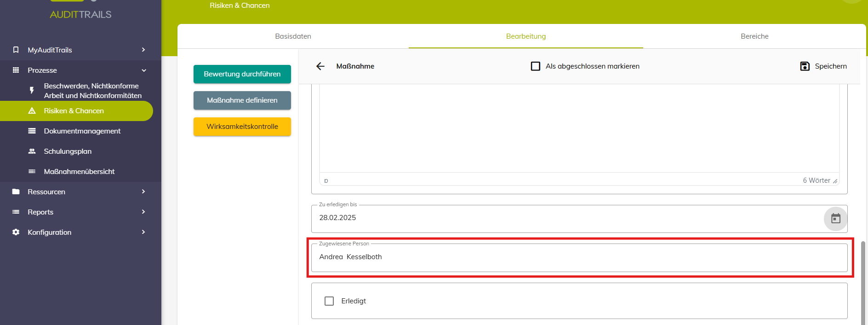
Task: Click the 6 Wörter word count
Action: [x=817, y=180]
